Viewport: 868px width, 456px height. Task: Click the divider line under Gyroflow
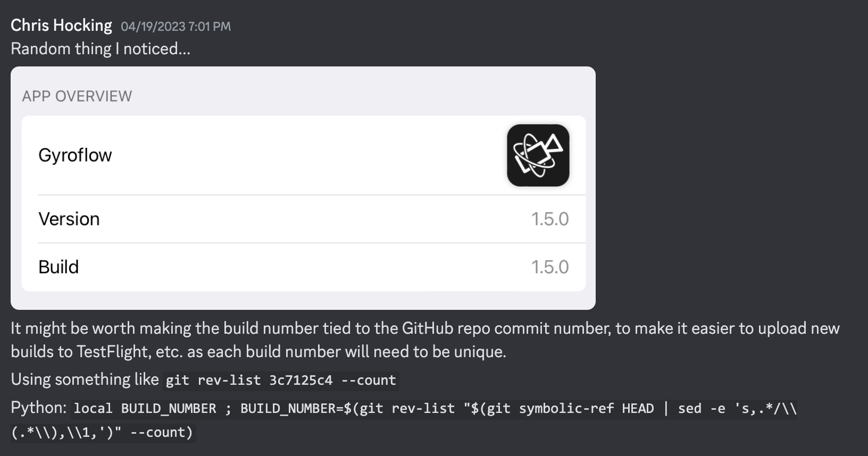(x=311, y=195)
